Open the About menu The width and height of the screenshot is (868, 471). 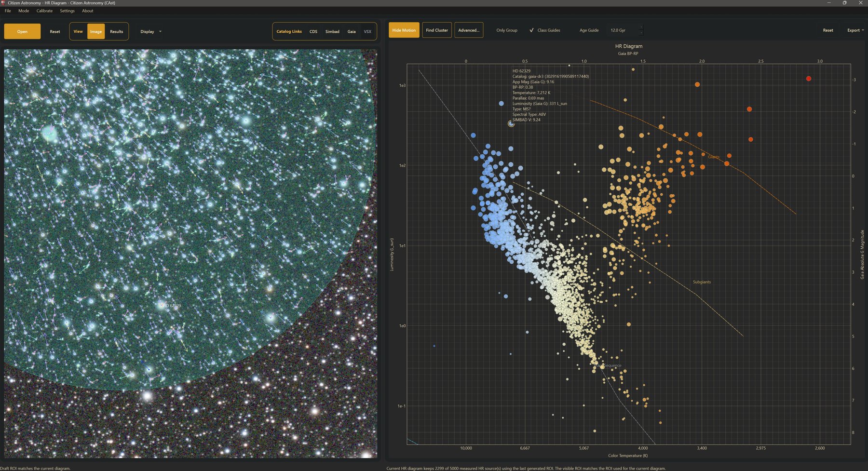tap(88, 11)
